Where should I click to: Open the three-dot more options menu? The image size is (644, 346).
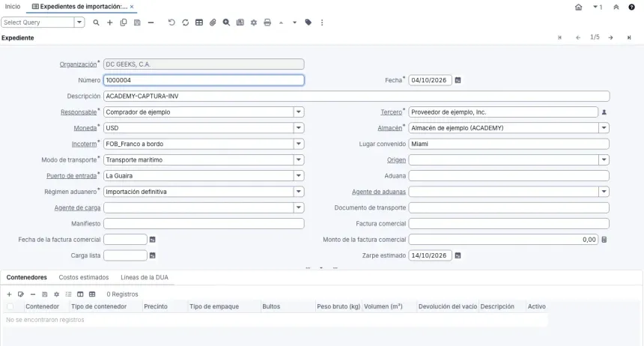[322, 22]
